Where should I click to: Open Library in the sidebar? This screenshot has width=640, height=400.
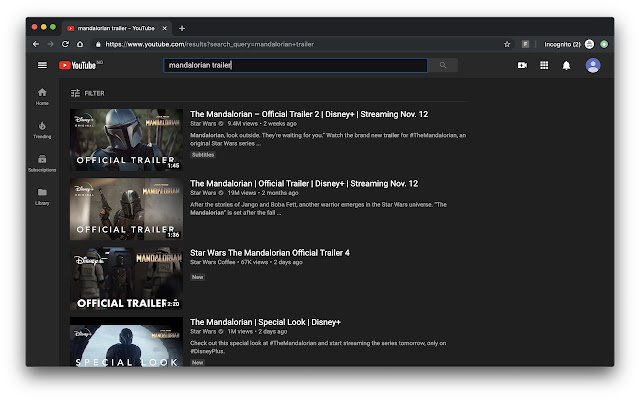click(42, 196)
